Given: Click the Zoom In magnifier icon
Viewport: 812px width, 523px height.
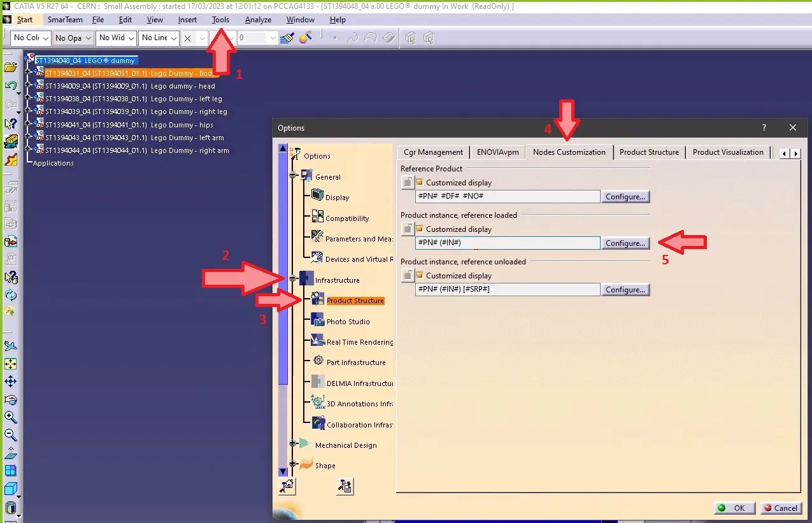Looking at the screenshot, I should [10, 417].
